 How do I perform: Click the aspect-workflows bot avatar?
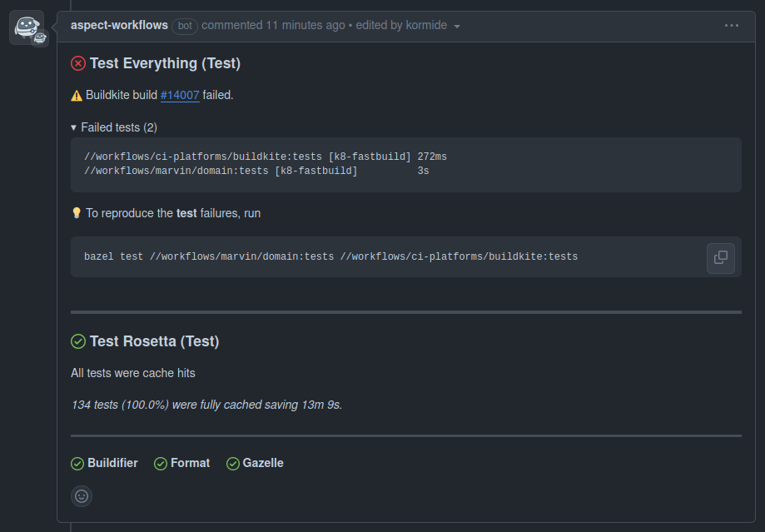click(x=26, y=27)
